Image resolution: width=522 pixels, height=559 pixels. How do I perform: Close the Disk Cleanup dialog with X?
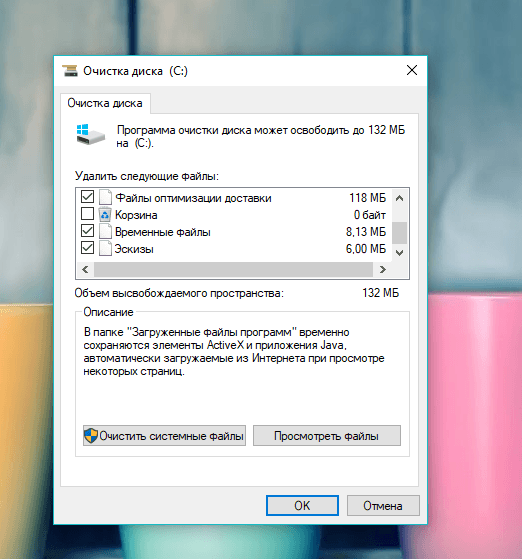412,70
